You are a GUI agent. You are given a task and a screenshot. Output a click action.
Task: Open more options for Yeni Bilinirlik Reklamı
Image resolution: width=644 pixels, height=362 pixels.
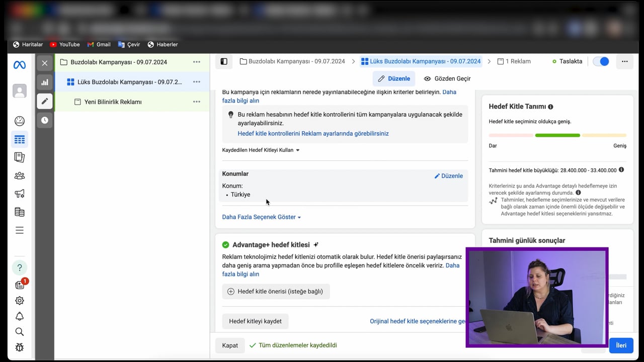[x=197, y=102]
